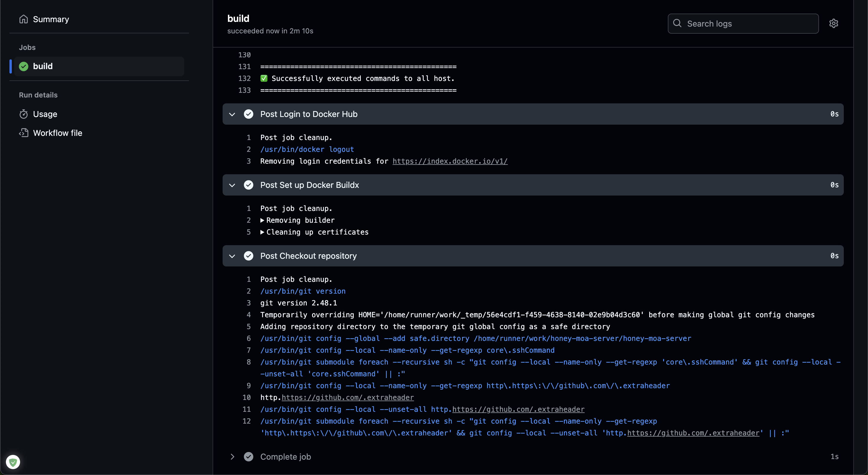Image resolution: width=868 pixels, height=475 pixels.
Task: Click line number 132 in the log
Action: [244, 79]
